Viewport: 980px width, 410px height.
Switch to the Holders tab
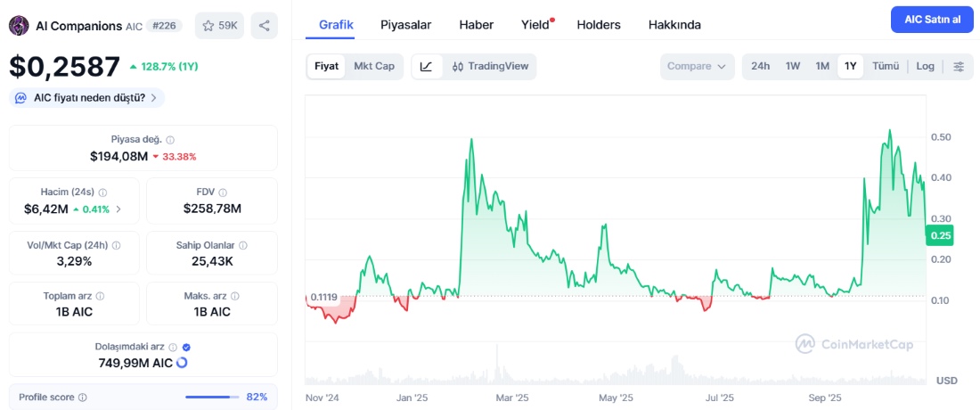point(599,25)
